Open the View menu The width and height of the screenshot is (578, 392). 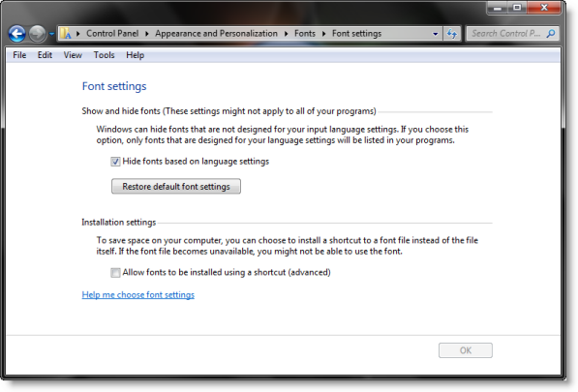(73, 55)
